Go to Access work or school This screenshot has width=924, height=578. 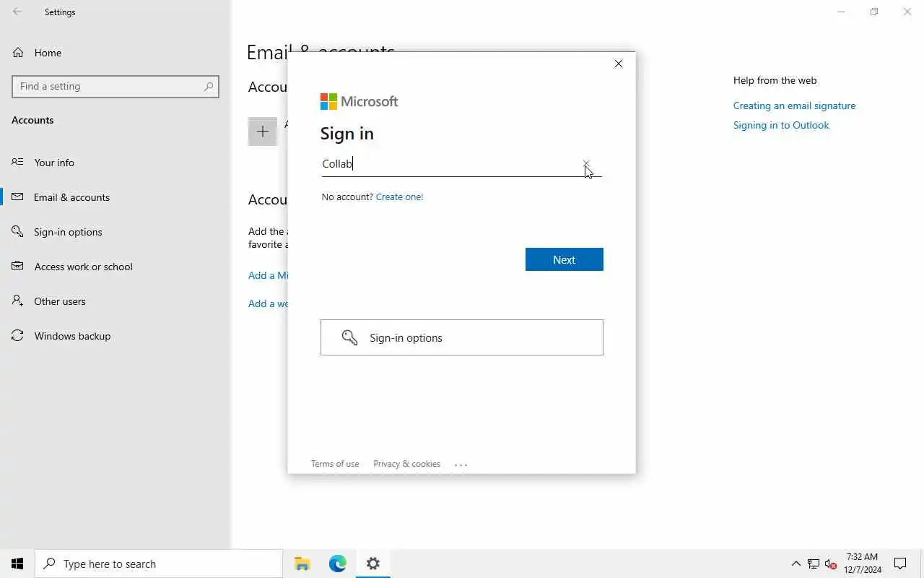(115, 267)
